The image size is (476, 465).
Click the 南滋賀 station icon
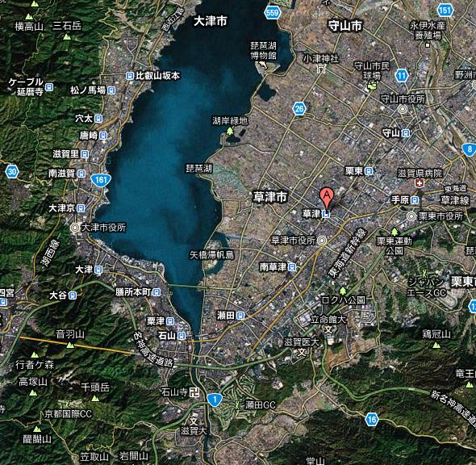(x=81, y=174)
